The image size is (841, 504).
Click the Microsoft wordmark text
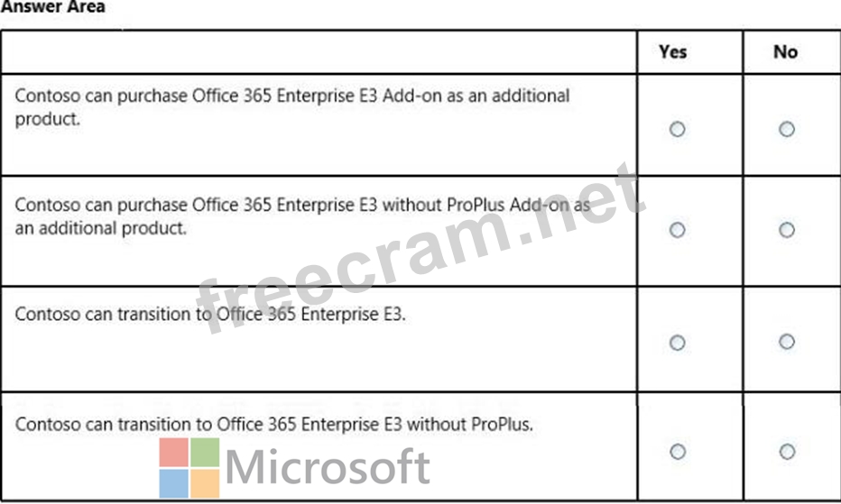point(327,467)
